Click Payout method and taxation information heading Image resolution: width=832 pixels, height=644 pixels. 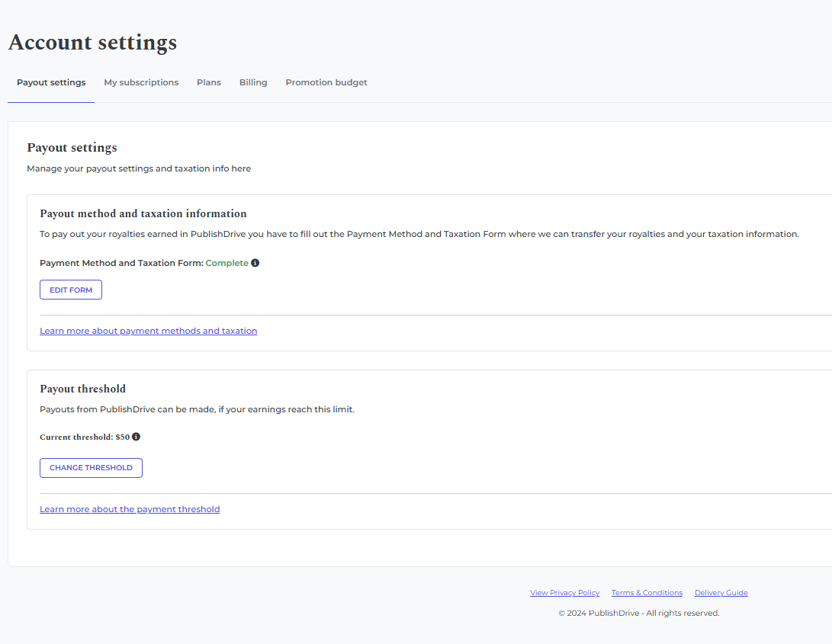(x=143, y=213)
